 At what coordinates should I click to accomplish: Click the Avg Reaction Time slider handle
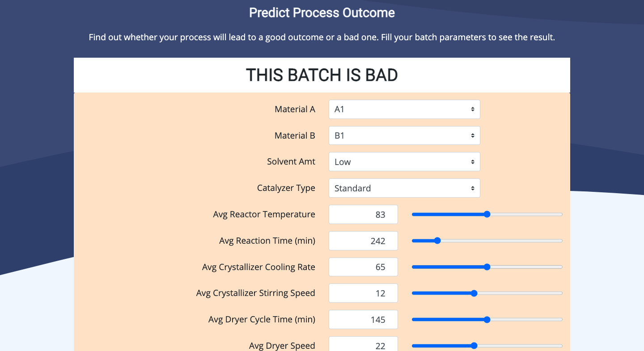click(437, 241)
